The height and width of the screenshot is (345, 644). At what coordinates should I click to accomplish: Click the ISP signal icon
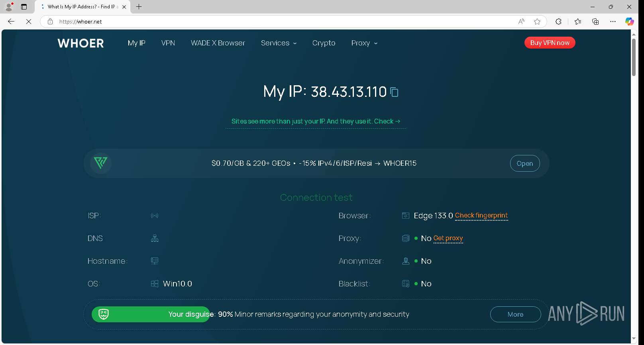(155, 216)
